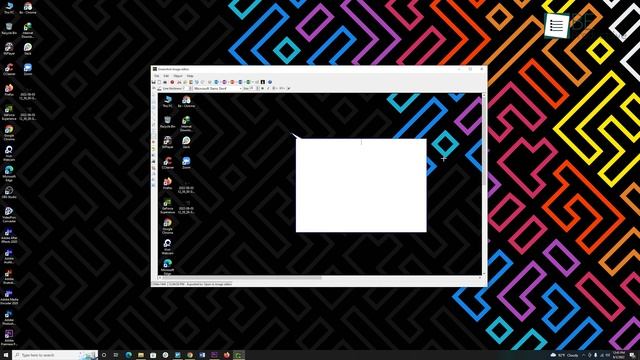Open Word from the taskbar
The width and height of the screenshot is (640, 360).
(202, 355)
